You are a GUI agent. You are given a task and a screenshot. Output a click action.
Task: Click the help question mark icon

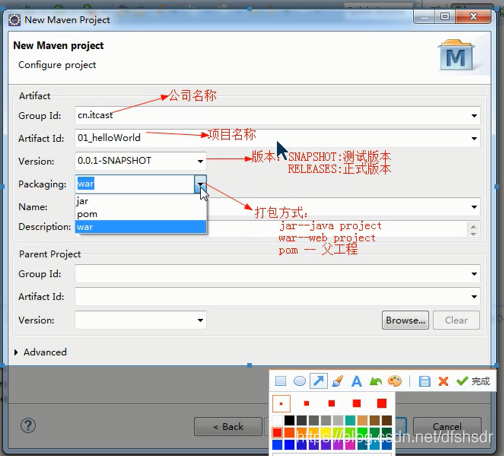click(x=28, y=425)
